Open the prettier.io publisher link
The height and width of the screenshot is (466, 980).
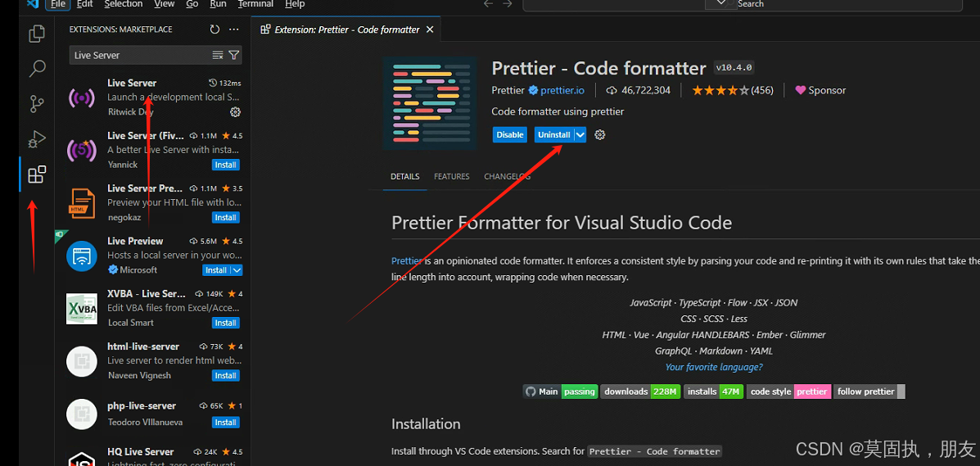click(562, 90)
